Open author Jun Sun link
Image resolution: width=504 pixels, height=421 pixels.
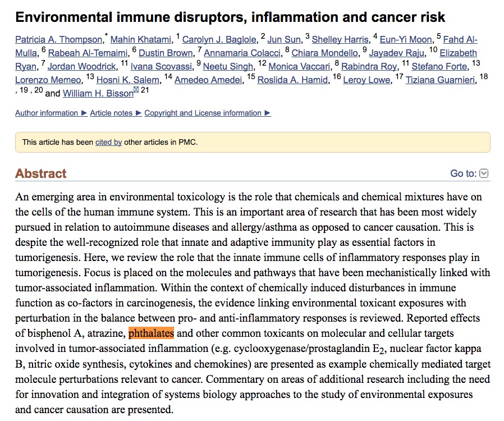pyautogui.click(x=284, y=39)
